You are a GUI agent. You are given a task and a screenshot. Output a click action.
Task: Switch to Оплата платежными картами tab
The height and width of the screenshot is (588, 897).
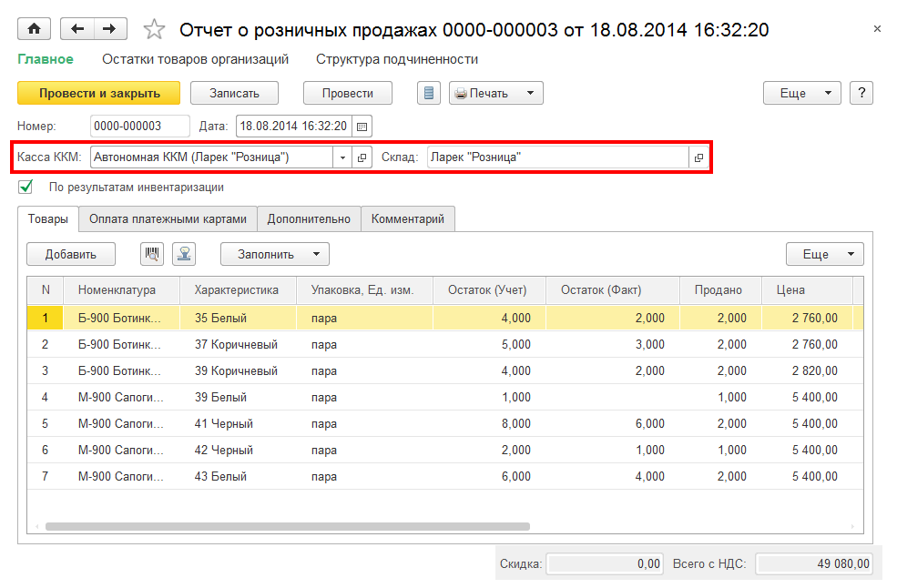(x=168, y=219)
